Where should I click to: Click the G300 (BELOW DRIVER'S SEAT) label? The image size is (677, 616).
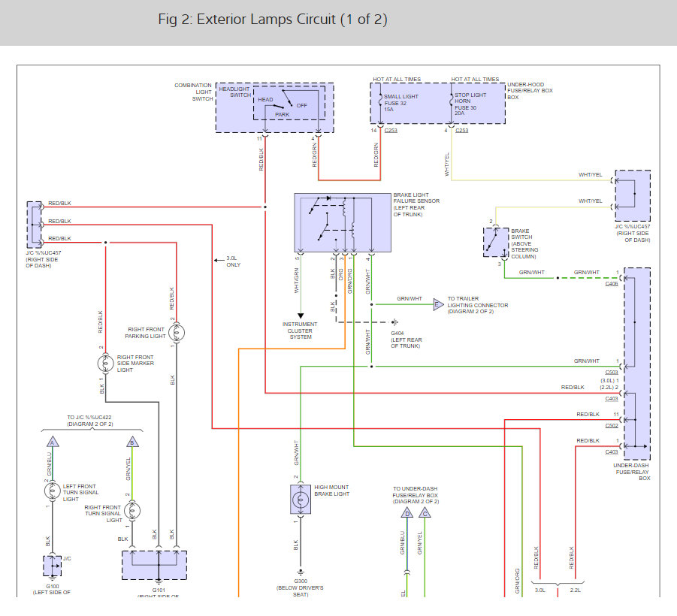pyautogui.click(x=300, y=588)
